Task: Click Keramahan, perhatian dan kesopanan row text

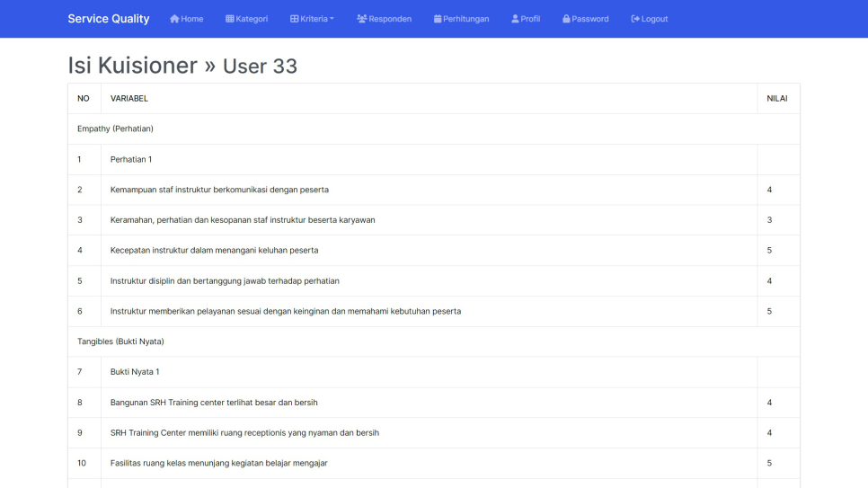Action: (x=243, y=220)
